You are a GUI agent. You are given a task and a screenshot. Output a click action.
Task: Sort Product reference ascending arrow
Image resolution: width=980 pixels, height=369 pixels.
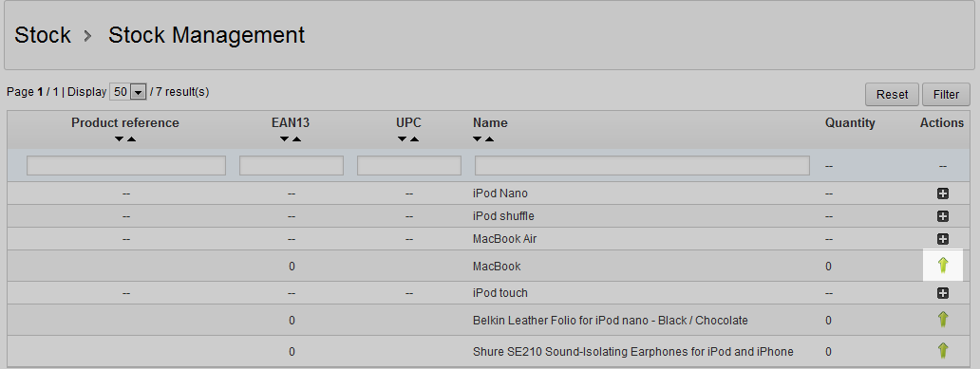click(x=131, y=138)
